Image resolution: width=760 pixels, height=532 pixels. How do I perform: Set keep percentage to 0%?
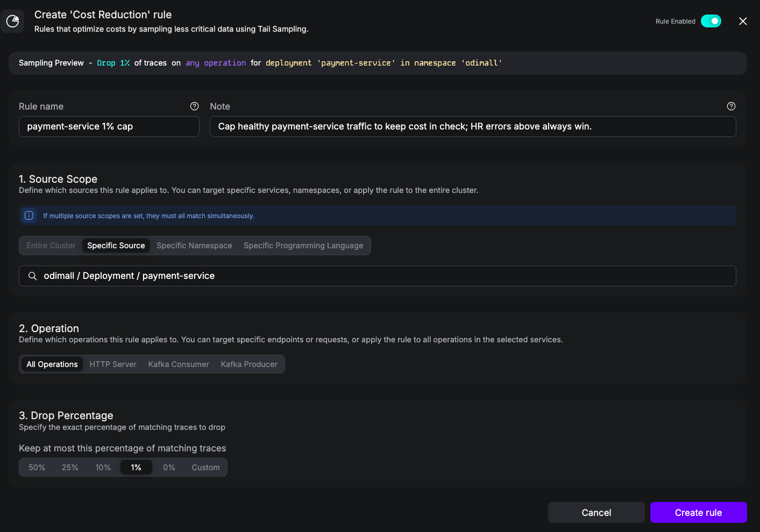tap(169, 468)
